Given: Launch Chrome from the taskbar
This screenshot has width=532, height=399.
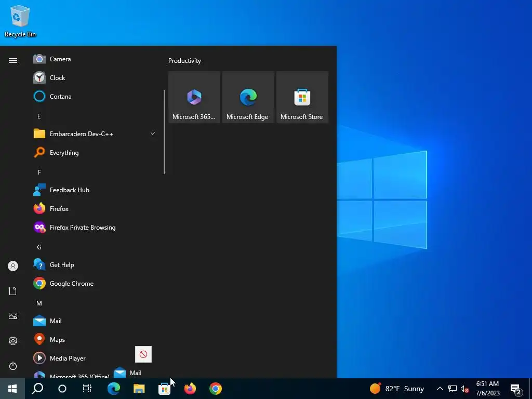Looking at the screenshot, I should pos(216,389).
